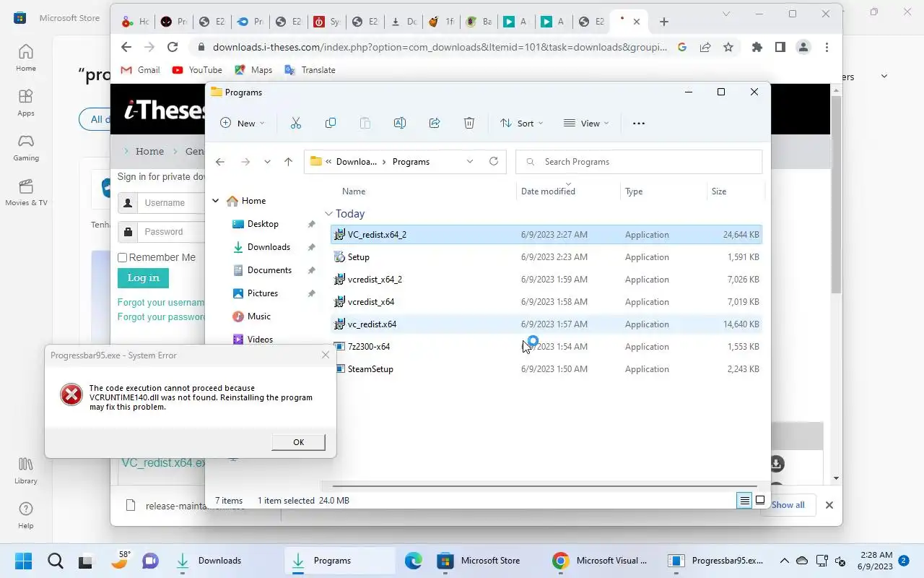Expand the address bar history dropdown
924x578 pixels.
click(x=470, y=162)
